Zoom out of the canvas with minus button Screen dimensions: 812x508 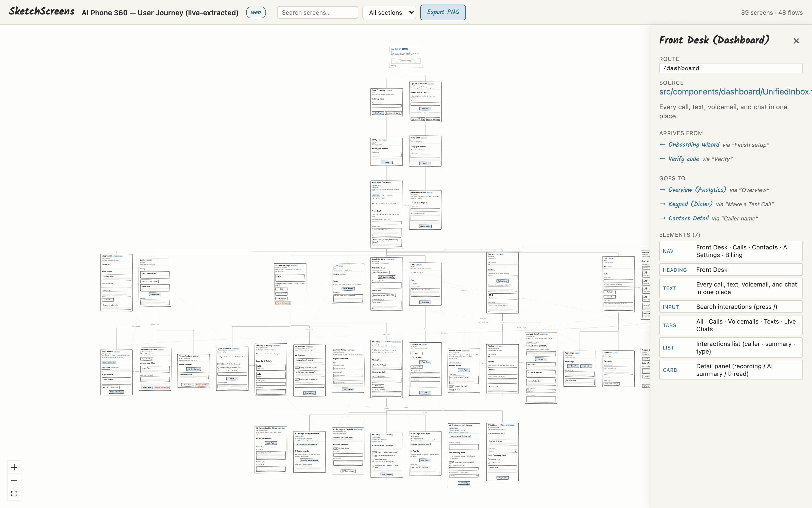pyautogui.click(x=14, y=481)
